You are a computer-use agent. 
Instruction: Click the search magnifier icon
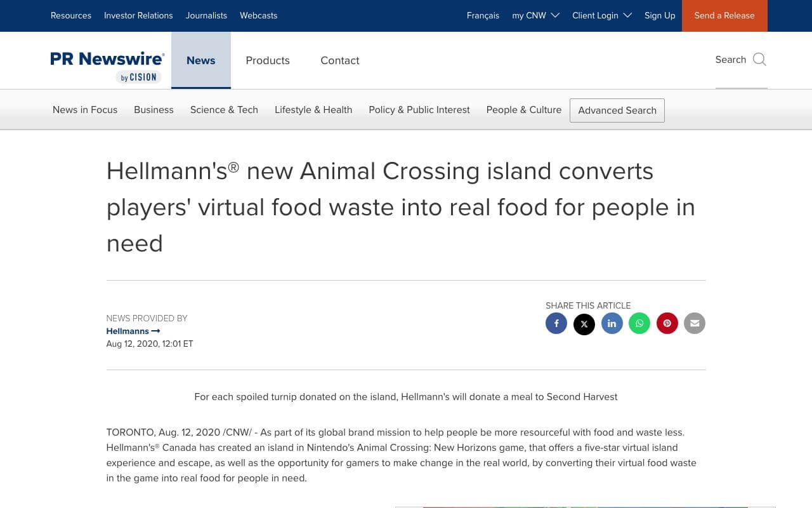point(759,60)
